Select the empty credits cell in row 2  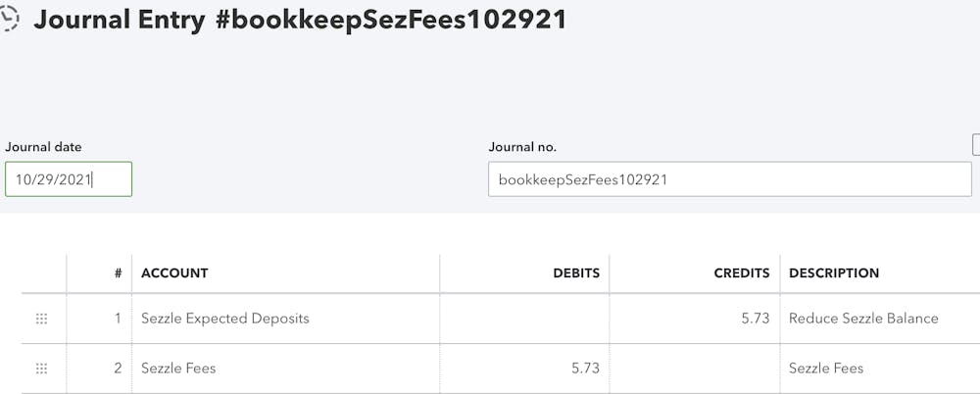coord(694,369)
